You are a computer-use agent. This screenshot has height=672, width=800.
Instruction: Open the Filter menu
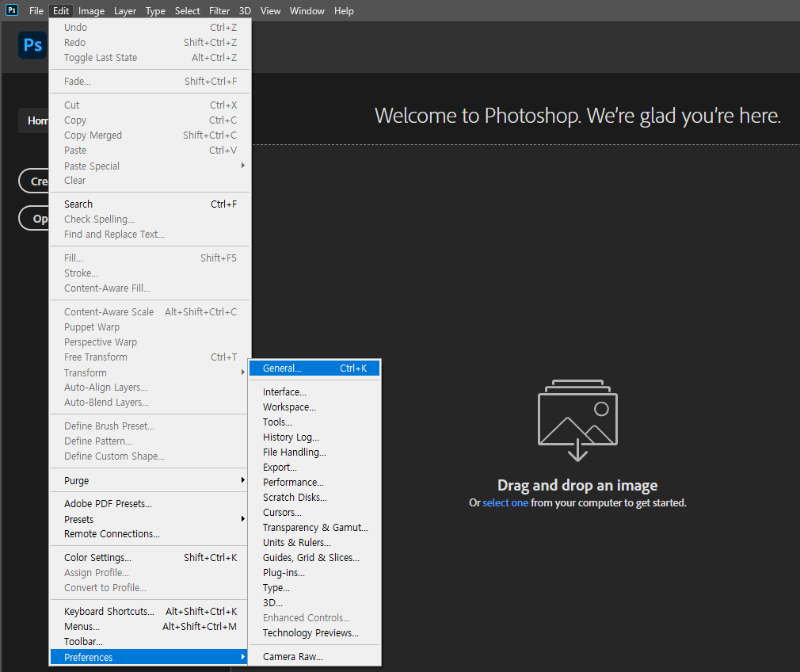coord(219,11)
